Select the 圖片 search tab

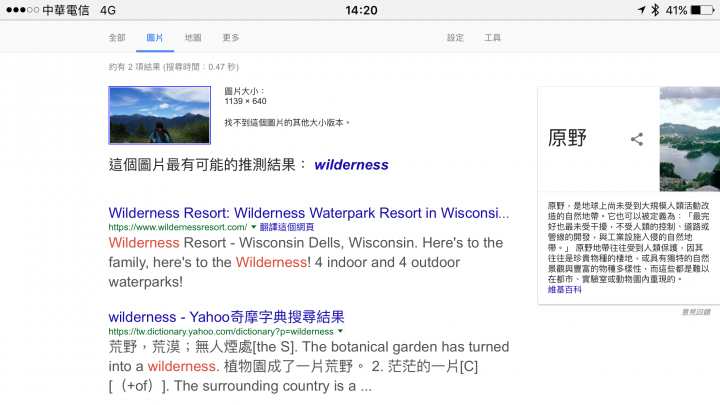point(155,38)
